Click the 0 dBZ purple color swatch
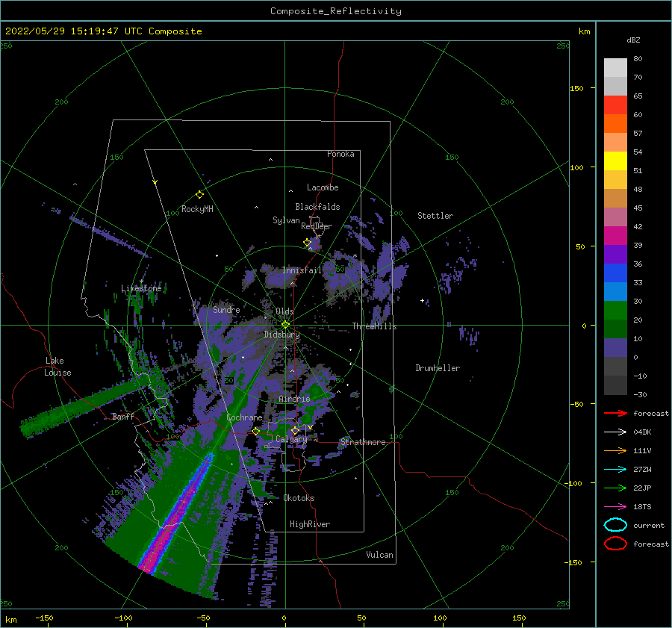Image resolution: width=672 pixels, height=628 pixels. (x=615, y=348)
